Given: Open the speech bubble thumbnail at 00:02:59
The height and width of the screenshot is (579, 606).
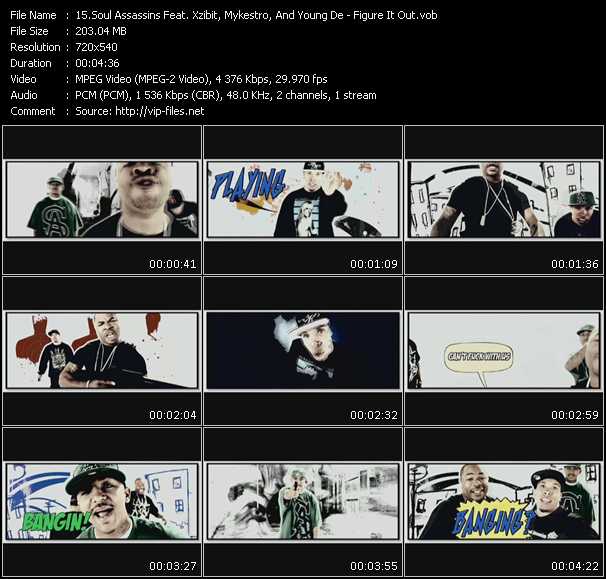Looking at the screenshot, I should tap(504, 351).
